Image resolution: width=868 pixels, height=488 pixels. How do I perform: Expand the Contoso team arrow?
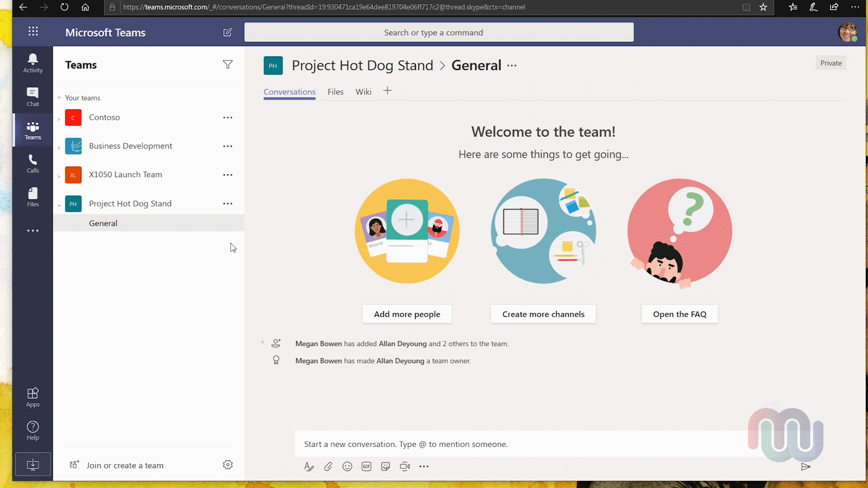pyautogui.click(x=59, y=119)
